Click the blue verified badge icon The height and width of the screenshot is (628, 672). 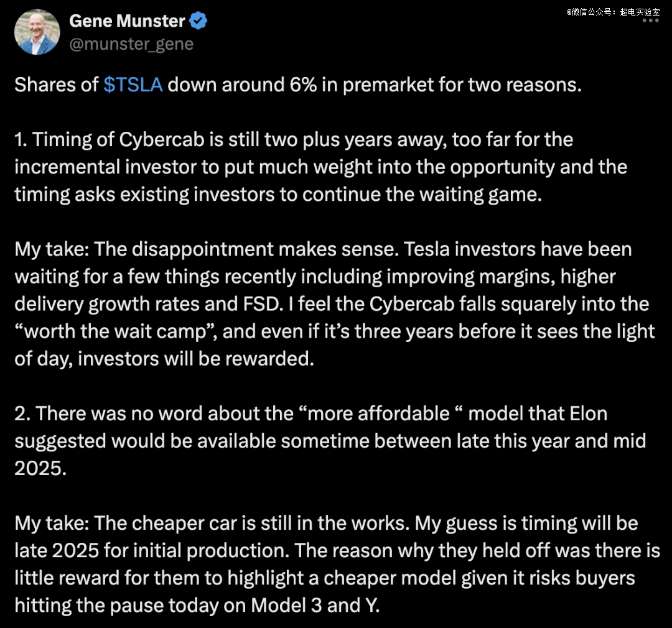tap(198, 21)
